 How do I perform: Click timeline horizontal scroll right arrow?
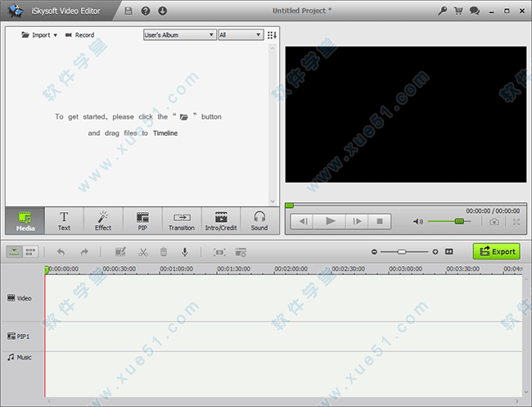[x=517, y=401]
